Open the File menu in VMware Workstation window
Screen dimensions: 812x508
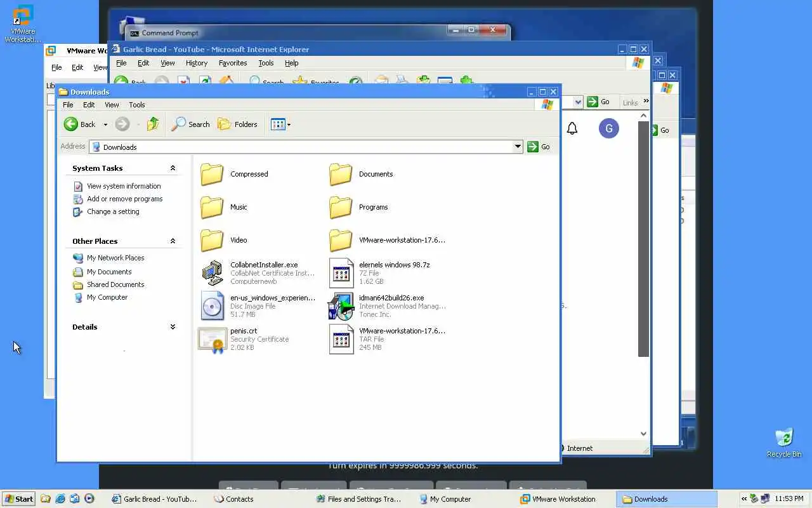(56, 67)
